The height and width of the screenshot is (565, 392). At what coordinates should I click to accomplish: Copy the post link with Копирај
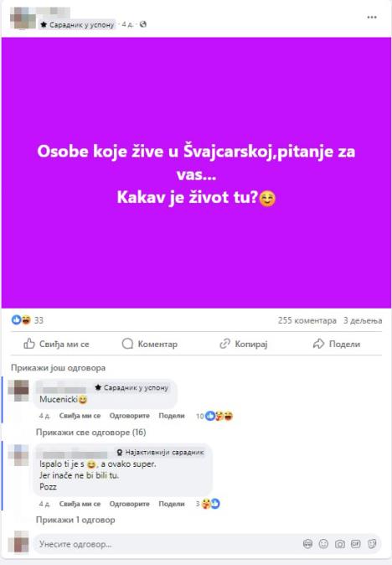244,344
